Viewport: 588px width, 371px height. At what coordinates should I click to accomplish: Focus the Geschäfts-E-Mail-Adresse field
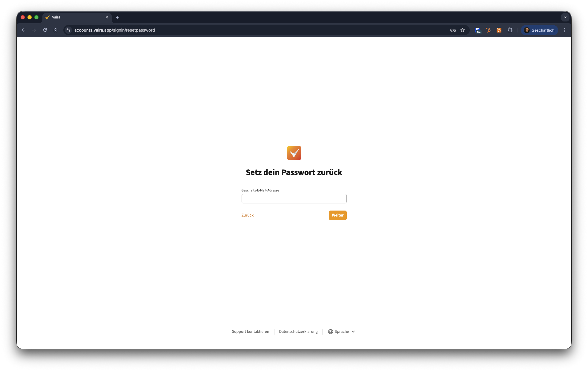pyautogui.click(x=294, y=199)
